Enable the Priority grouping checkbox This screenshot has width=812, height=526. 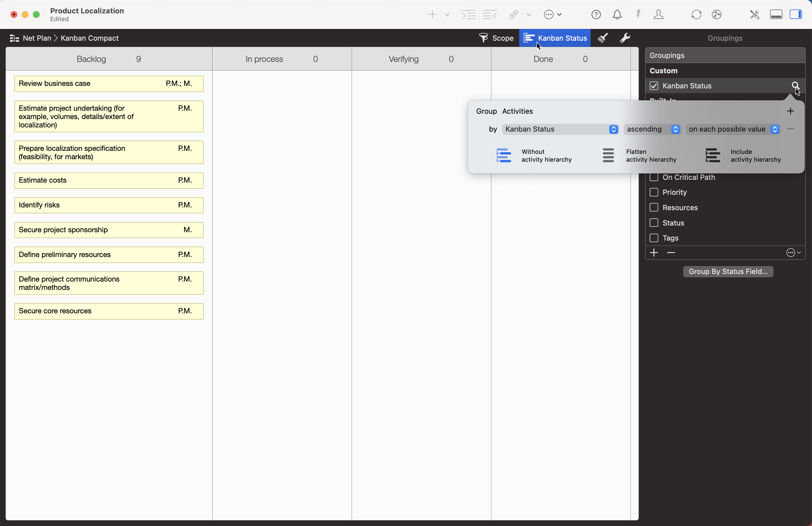coord(654,192)
